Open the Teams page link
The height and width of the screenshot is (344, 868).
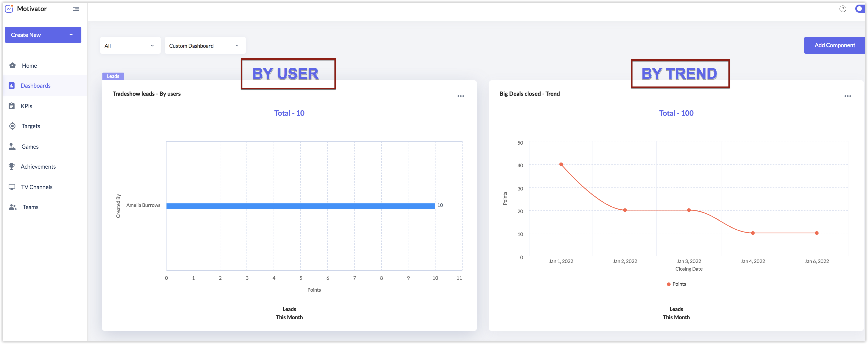(30, 207)
